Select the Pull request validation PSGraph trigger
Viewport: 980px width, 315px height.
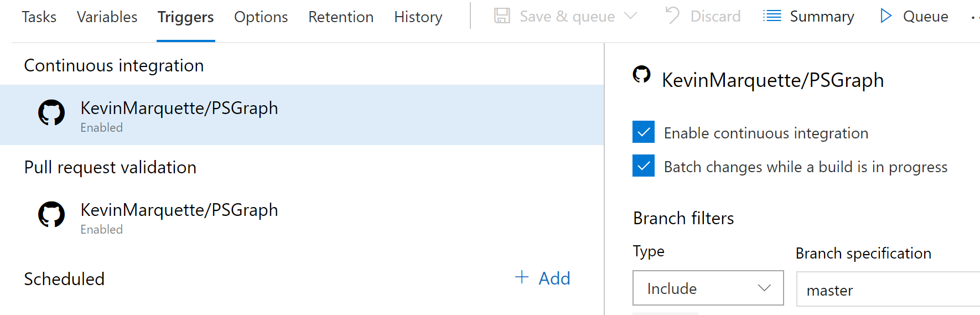(302, 218)
